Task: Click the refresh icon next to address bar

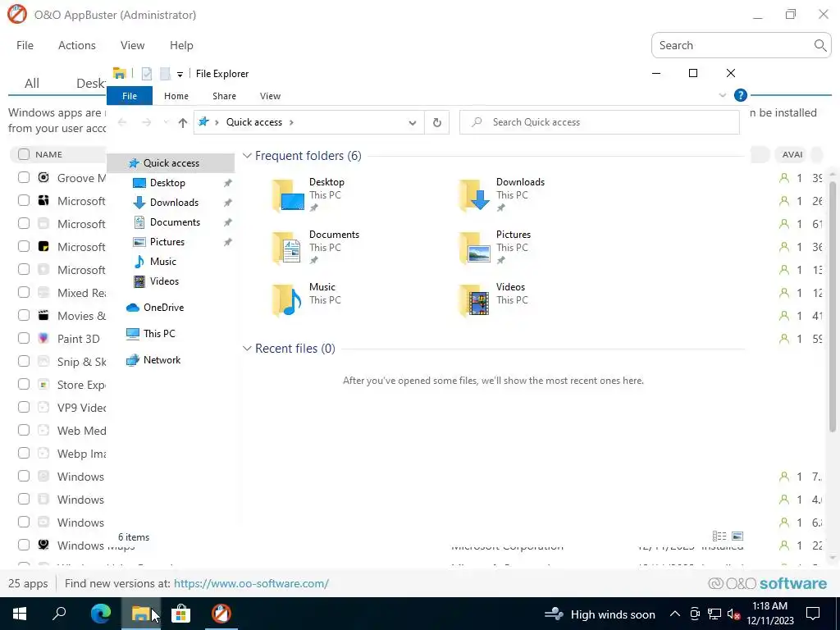Action: pos(437,123)
